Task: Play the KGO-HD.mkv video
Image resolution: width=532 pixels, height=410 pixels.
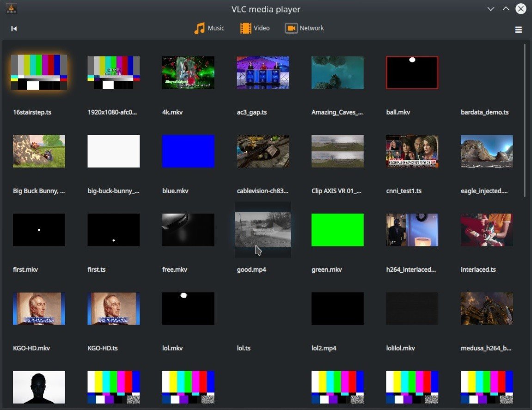Action: tap(39, 308)
